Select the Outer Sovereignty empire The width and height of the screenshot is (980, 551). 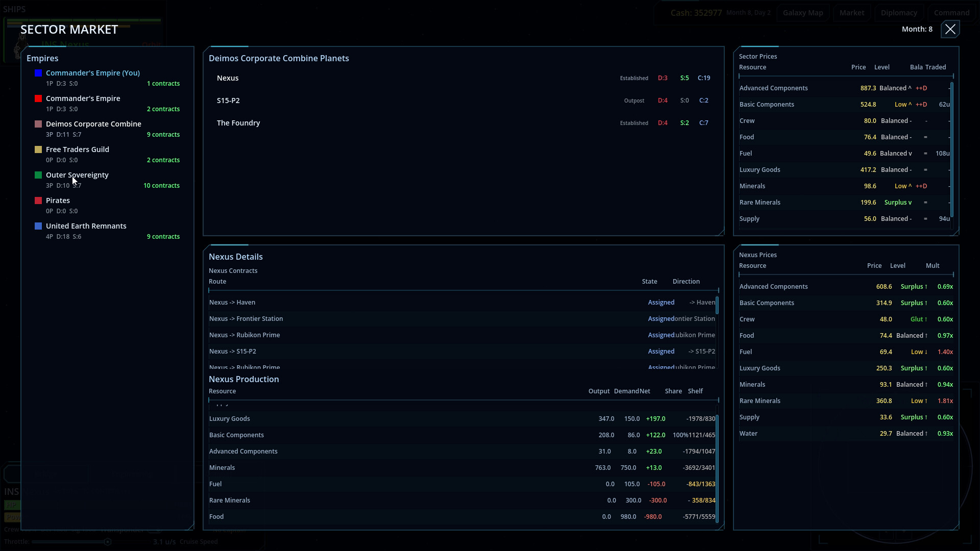107,180
